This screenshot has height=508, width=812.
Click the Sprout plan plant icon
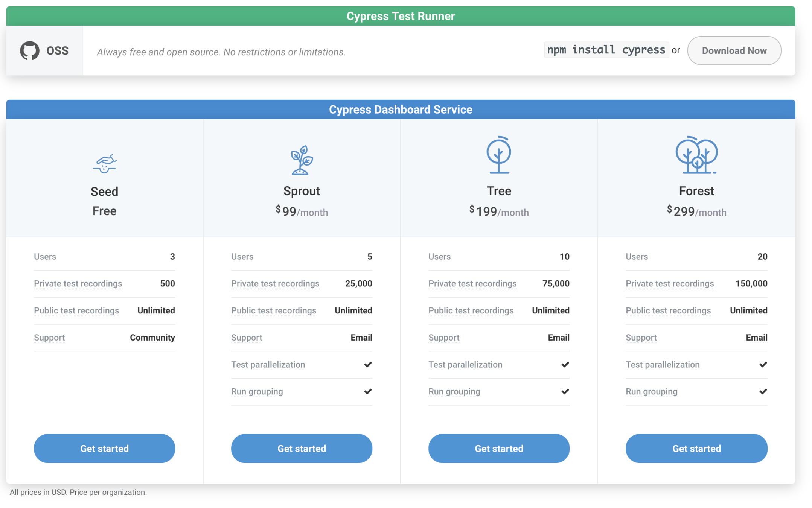click(302, 160)
